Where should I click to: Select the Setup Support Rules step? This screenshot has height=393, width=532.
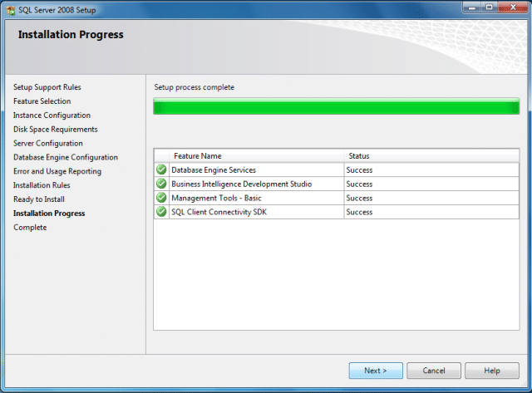point(47,87)
